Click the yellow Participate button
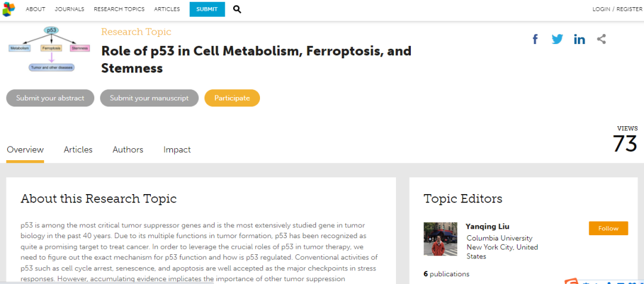This screenshot has height=284, width=644. 232,98
